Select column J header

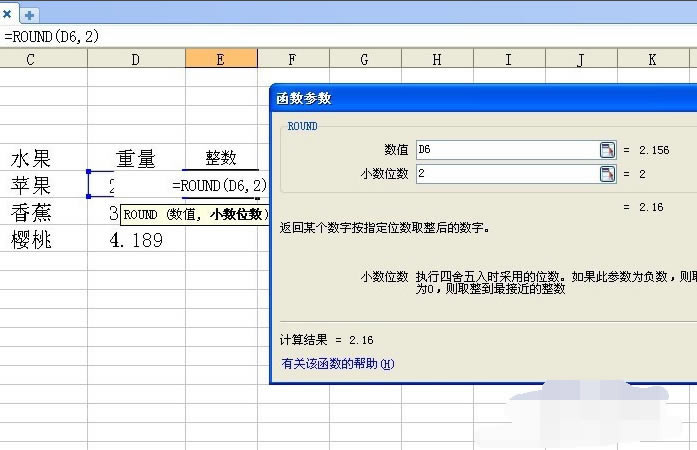point(581,59)
